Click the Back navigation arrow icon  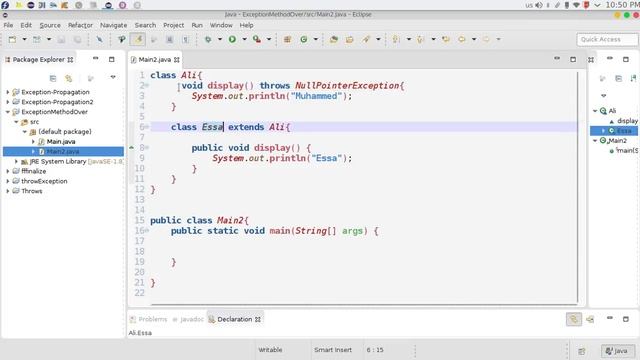click(462, 39)
